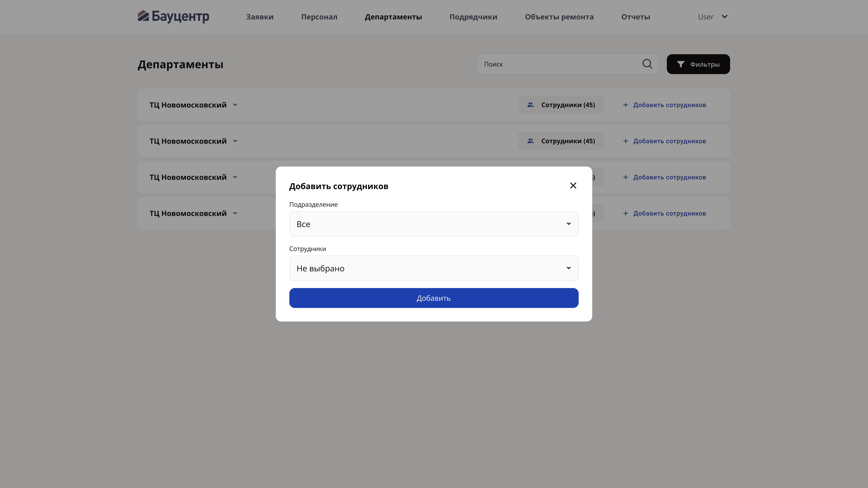Open the Сотрудники dropdown showing Не выбрано

coord(434,268)
